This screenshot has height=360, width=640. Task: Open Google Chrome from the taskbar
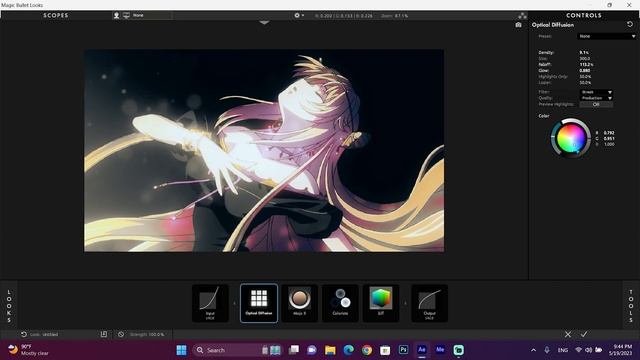[x=367, y=350]
